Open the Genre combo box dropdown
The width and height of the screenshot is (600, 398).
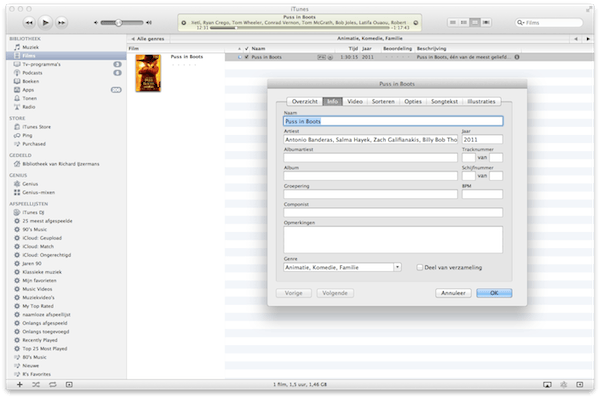click(x=397, y=267)
